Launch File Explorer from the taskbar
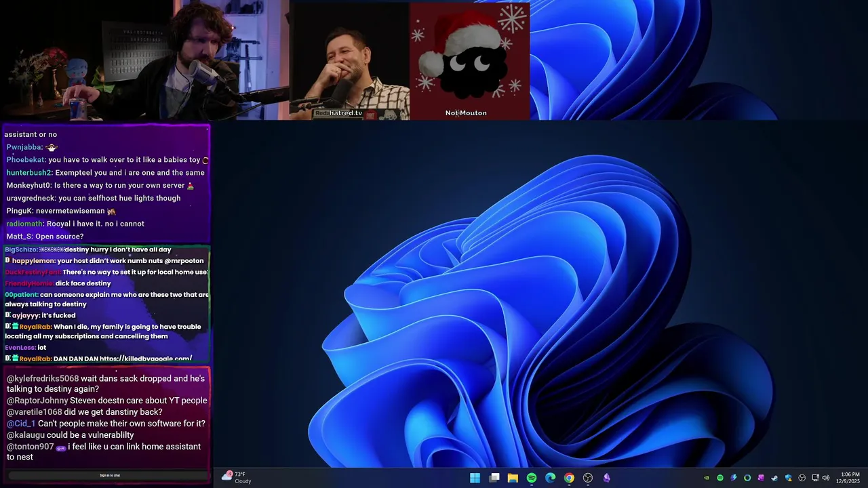 coord(513,478)
